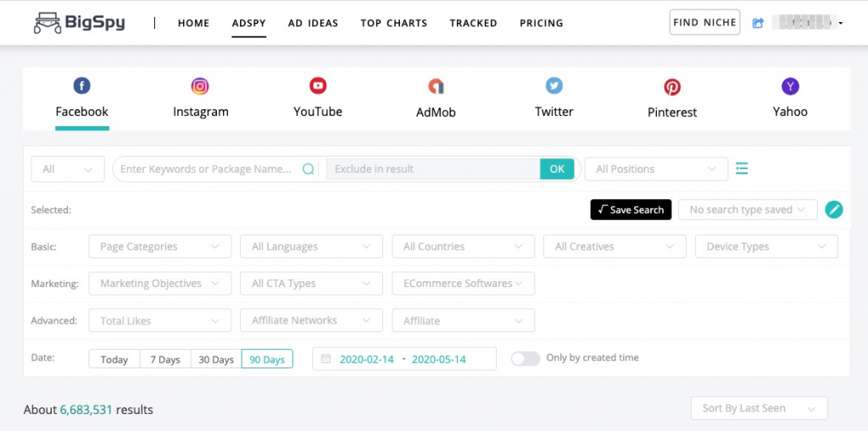Click the OK search button

click(557, 169)
